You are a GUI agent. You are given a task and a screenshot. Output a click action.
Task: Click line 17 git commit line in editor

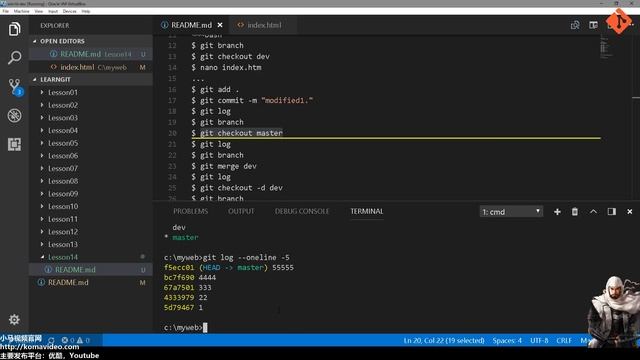252,100
